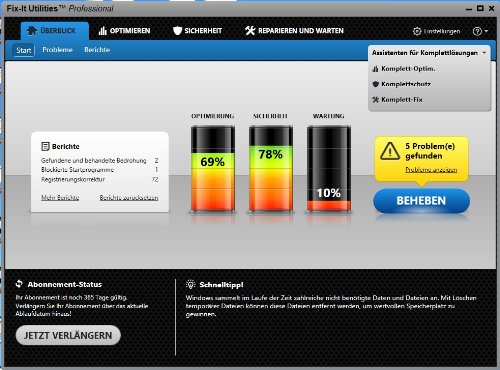
Task: Click the home icon on Überblick tab
Action: [x=32, y=31]
